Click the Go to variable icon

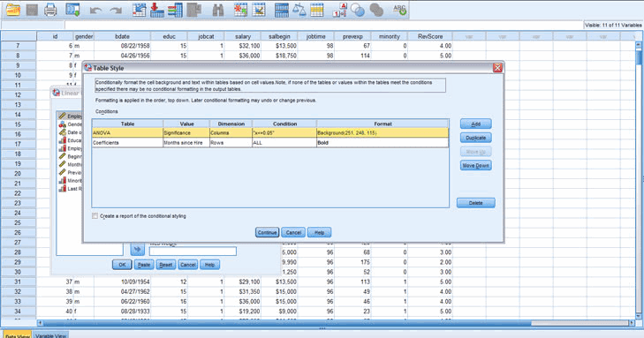157,10
